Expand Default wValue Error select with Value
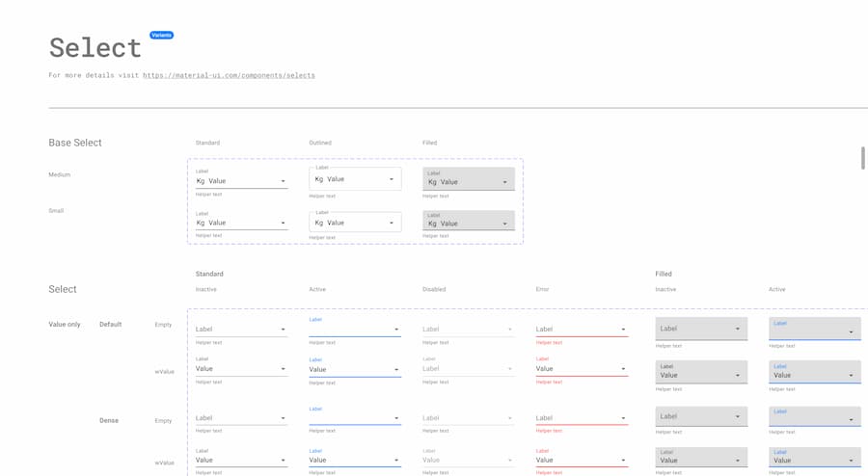 tap(582, 369)
